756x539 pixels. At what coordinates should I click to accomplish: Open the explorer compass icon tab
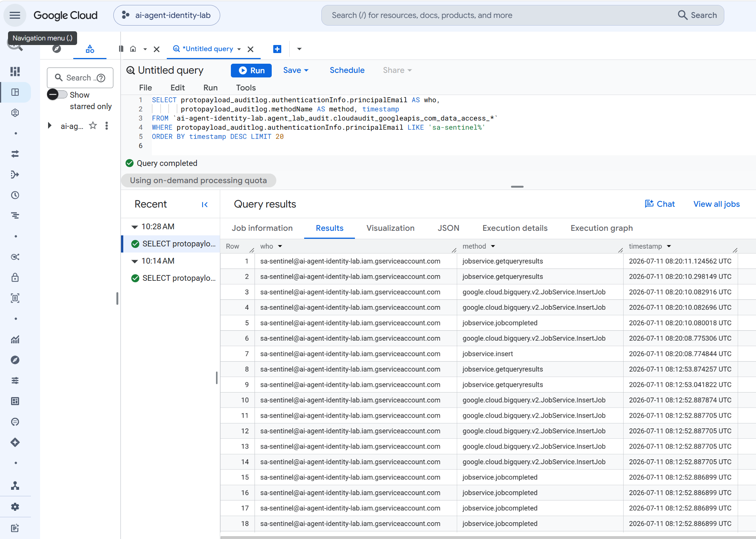point(57,49)
